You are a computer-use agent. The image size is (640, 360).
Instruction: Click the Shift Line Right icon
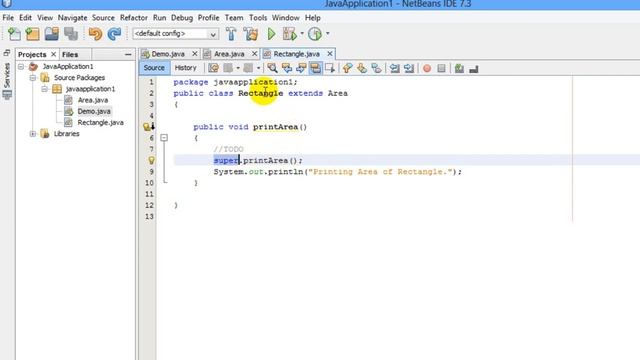(x=409, y=68)
